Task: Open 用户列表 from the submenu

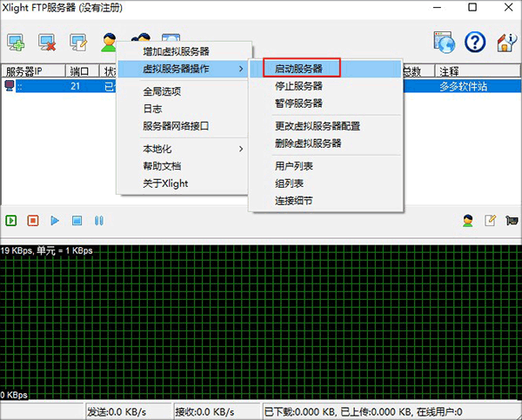Action: [x=325, y=166]
